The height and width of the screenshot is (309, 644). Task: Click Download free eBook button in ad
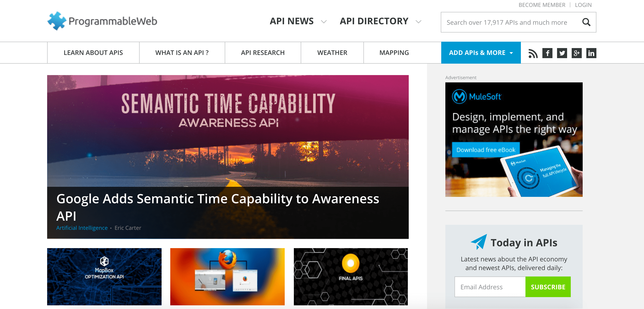(x=486, y=150)
